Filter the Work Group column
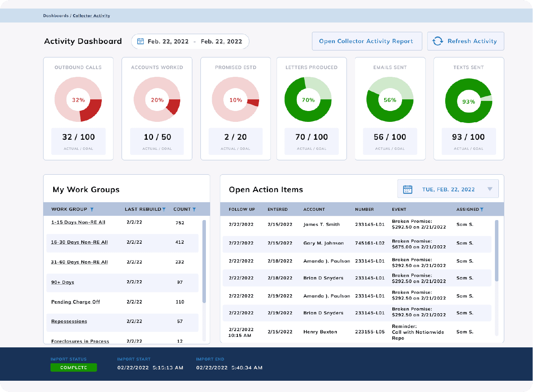533x392 pixels. (92, 209)
